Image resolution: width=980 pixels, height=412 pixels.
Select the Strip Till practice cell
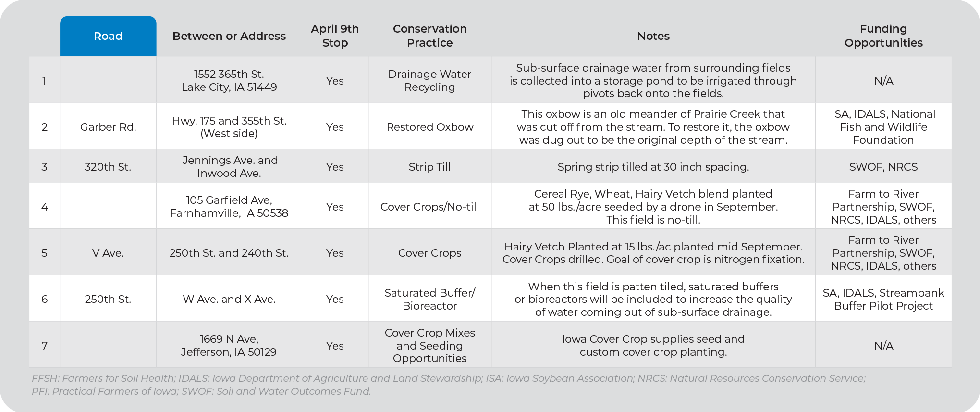point(429,167)
